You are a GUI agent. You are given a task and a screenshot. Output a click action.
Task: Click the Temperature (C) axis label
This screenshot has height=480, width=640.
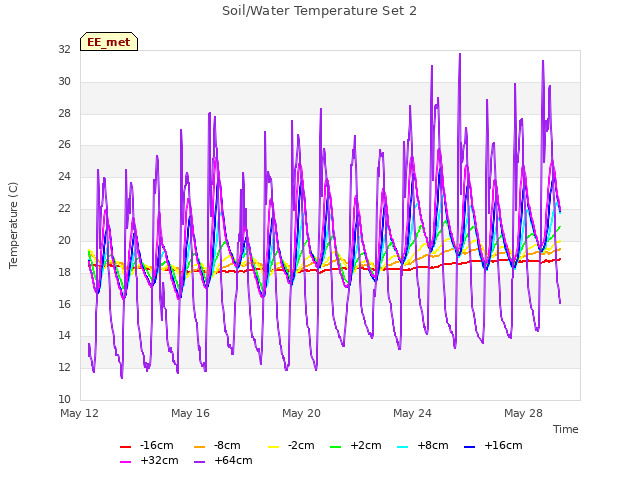tap(13, 225)
